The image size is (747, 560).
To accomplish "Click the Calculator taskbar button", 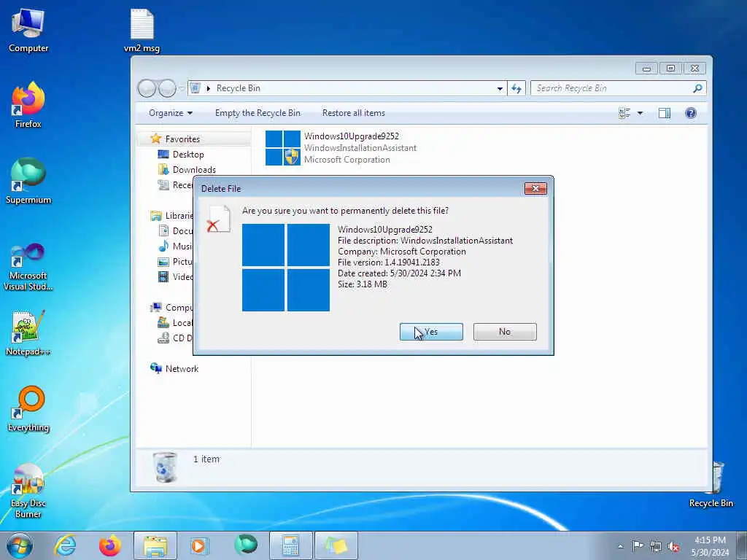I will [x=290, y=545].
